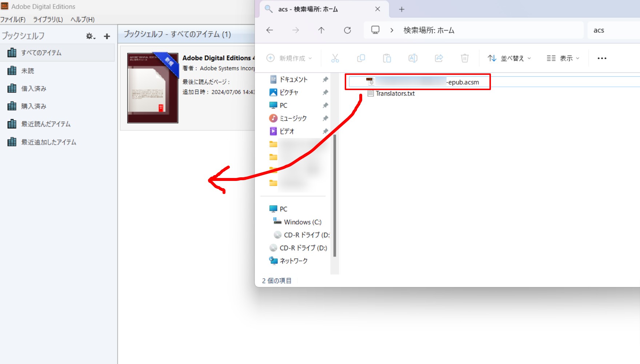Add a new Explorer tab

point(402,9)
